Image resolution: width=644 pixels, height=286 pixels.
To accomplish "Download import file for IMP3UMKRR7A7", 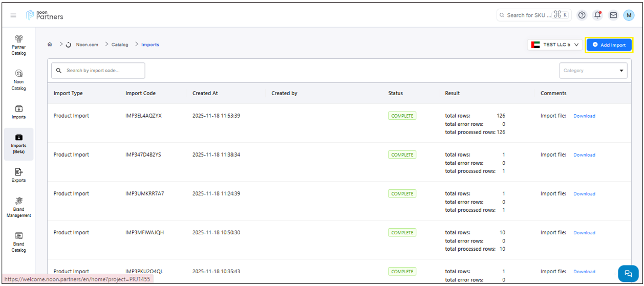I will [584, 194].
